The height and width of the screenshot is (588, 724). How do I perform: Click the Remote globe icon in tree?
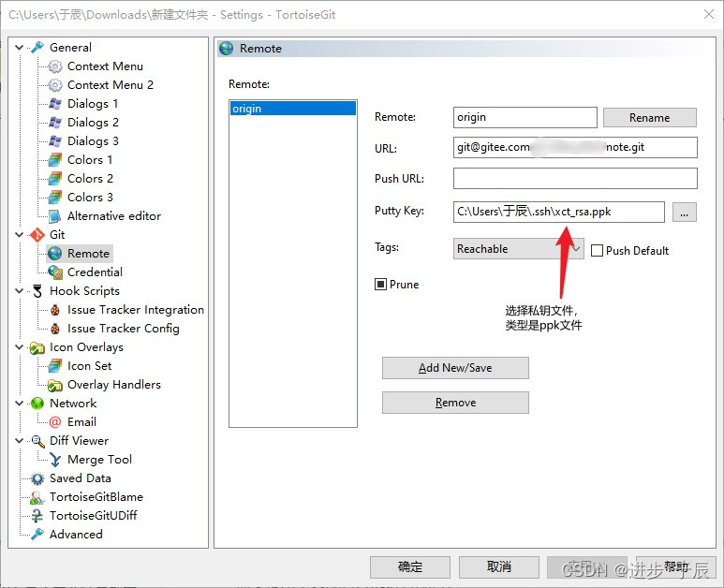(x=55, y=254)
